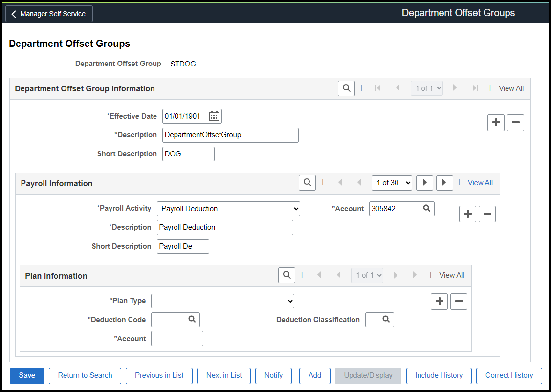551x392 pixels.
Task: Click last row arrow in Plan Information header
Action: (x=416, y=275)
